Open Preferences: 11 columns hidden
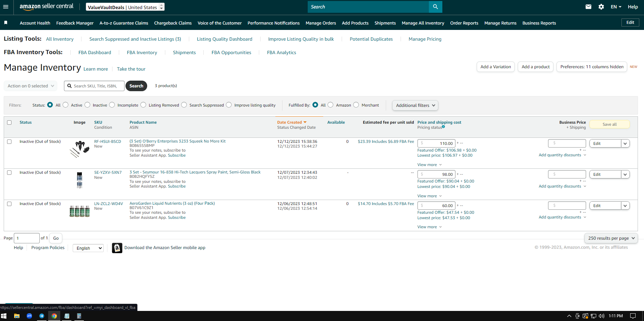This screenshot has width=644, height=321. pos(592,67)
